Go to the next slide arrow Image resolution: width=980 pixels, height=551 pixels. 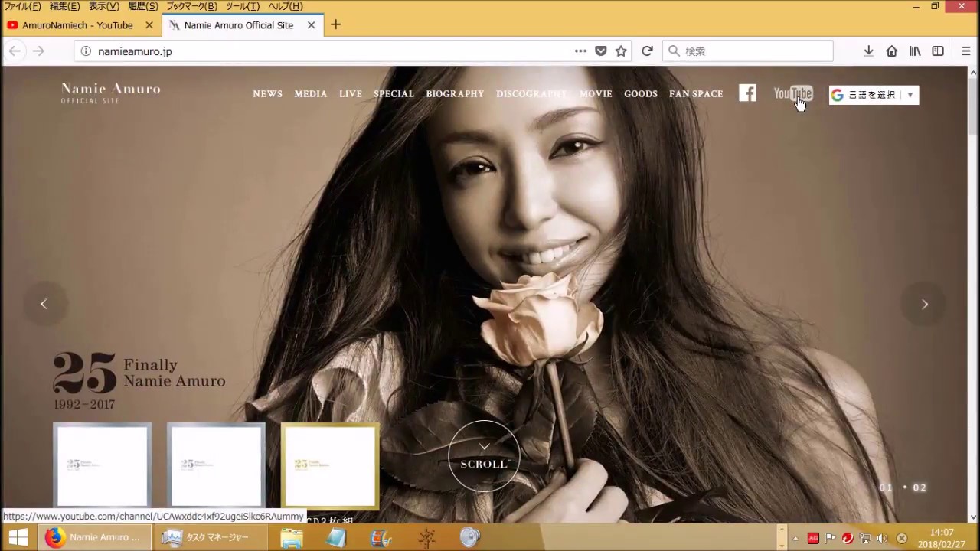924,304
